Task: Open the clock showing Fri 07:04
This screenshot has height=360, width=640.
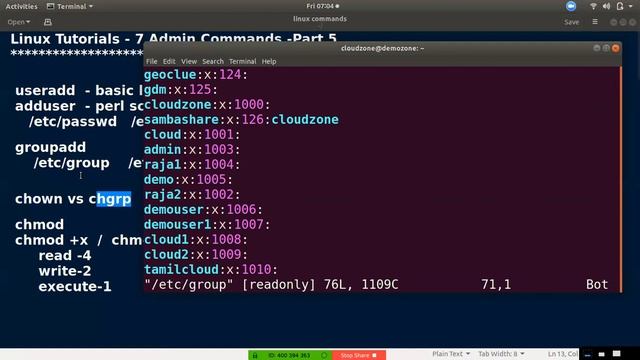Action: tap(322, 6)
